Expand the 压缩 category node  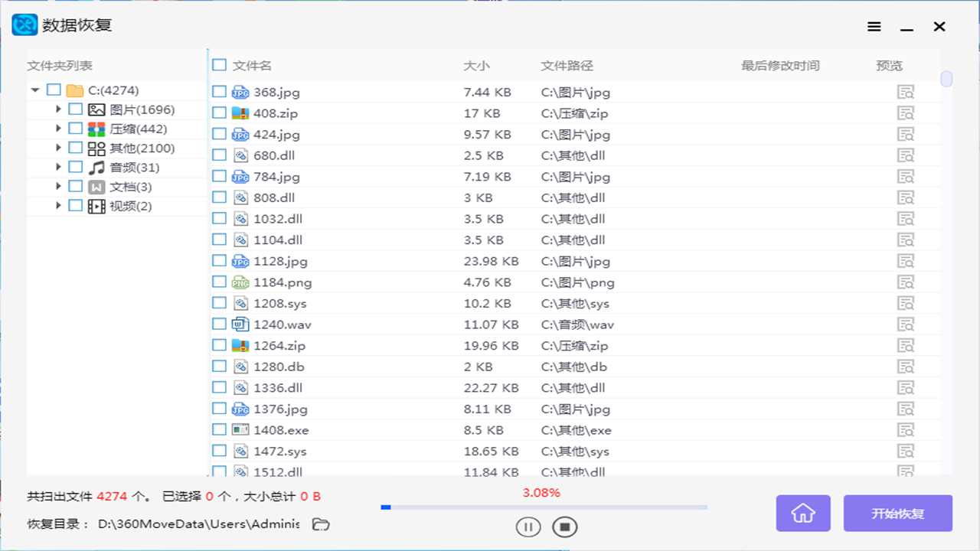[x=58, y=128]
